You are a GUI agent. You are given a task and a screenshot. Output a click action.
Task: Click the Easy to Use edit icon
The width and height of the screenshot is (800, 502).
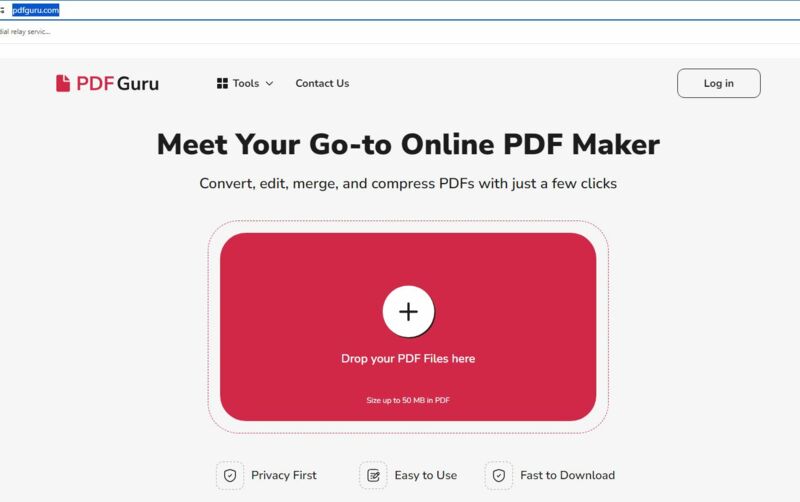pyautogui.click(x=373, y=475)
